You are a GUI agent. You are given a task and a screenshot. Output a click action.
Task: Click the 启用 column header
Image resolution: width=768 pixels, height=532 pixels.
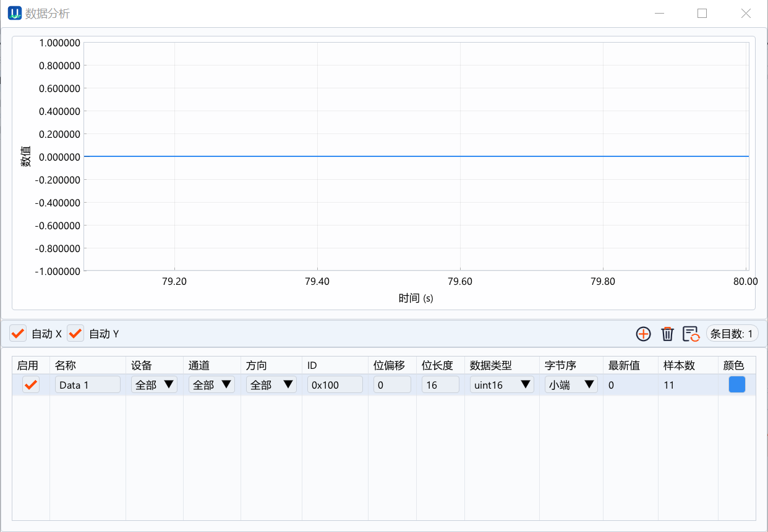point(31,365)
